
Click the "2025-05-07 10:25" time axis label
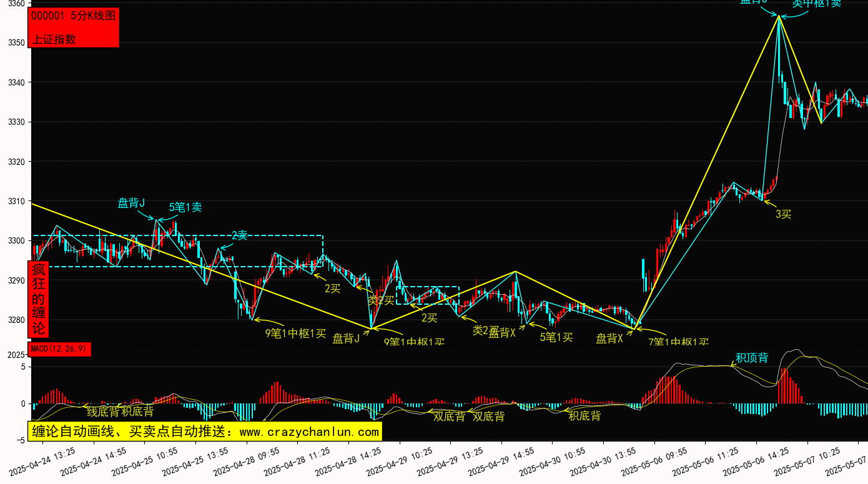click(x=808, y=461)
